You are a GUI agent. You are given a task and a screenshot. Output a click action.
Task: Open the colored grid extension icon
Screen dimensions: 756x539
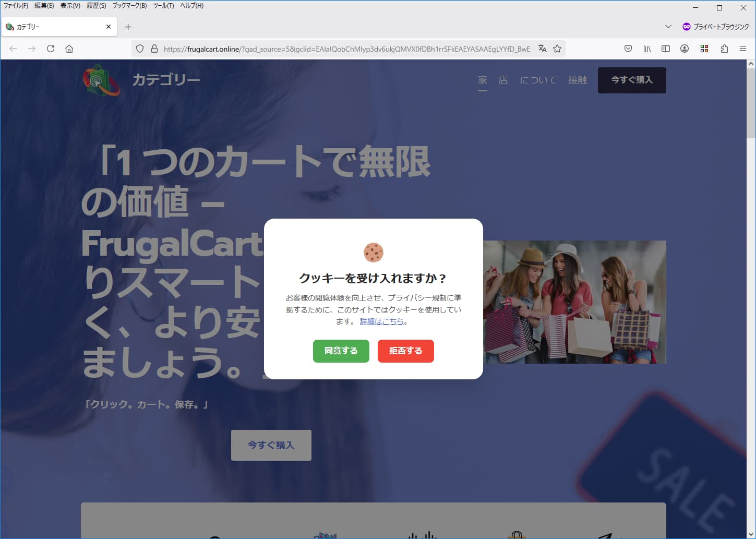tap(704, 49)
